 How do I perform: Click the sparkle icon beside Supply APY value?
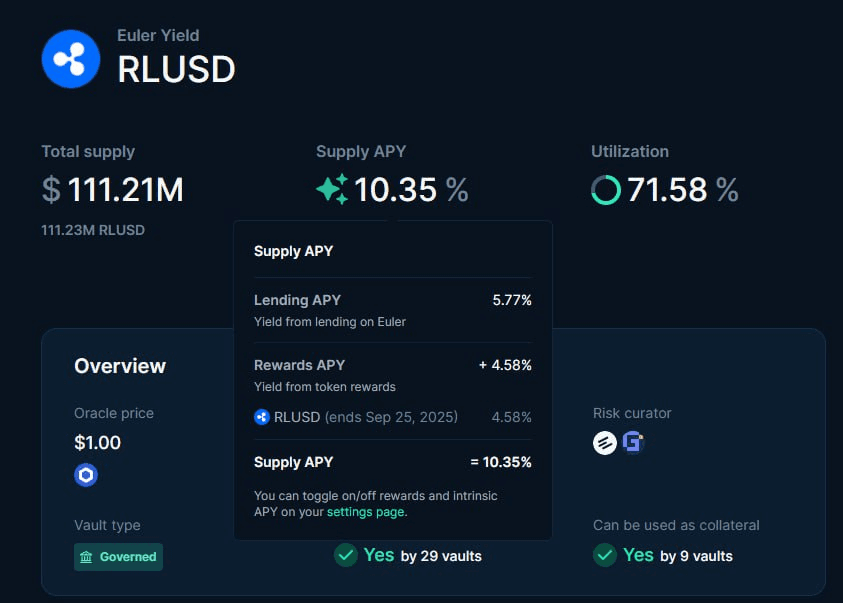pos(332,189)
